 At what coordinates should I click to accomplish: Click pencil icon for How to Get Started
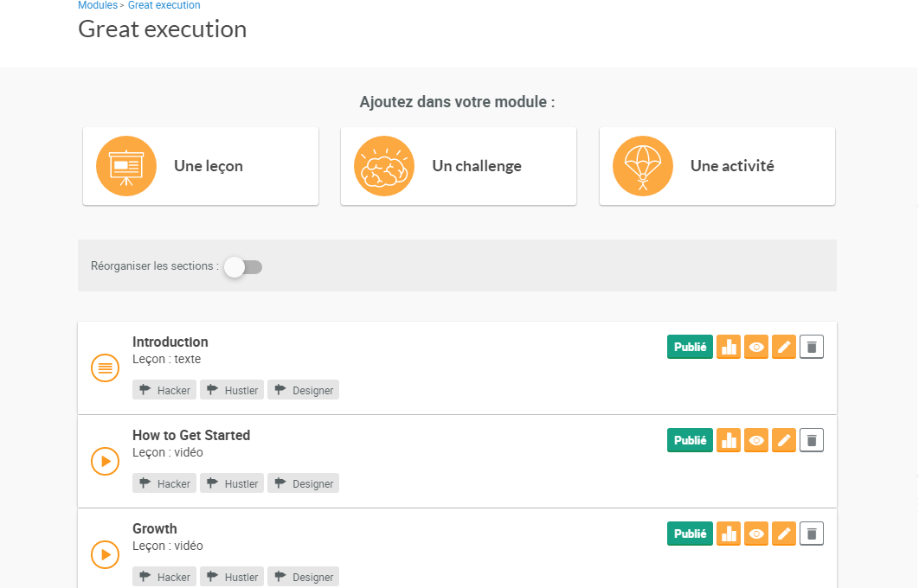784,440
